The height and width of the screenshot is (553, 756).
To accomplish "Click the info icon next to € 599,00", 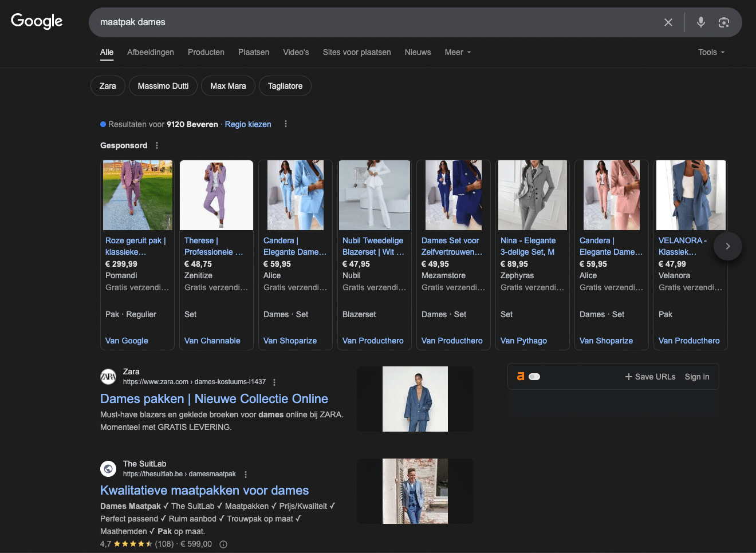I will 223,544.
